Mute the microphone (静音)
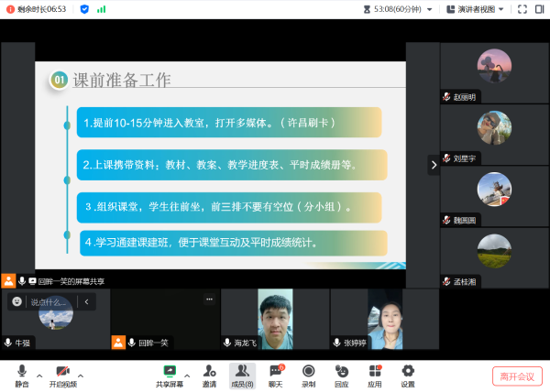 tap(21, 374)
